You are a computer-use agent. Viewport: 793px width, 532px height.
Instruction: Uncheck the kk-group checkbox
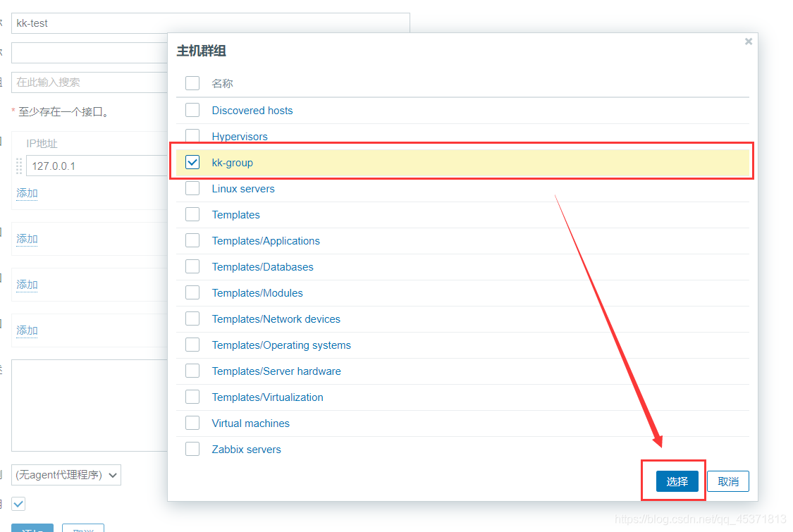[192, 162]
